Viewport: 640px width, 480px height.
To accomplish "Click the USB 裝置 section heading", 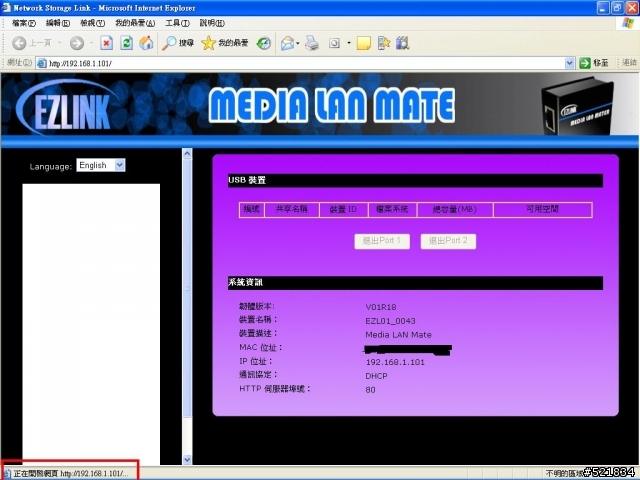I will tap(247, 180).
